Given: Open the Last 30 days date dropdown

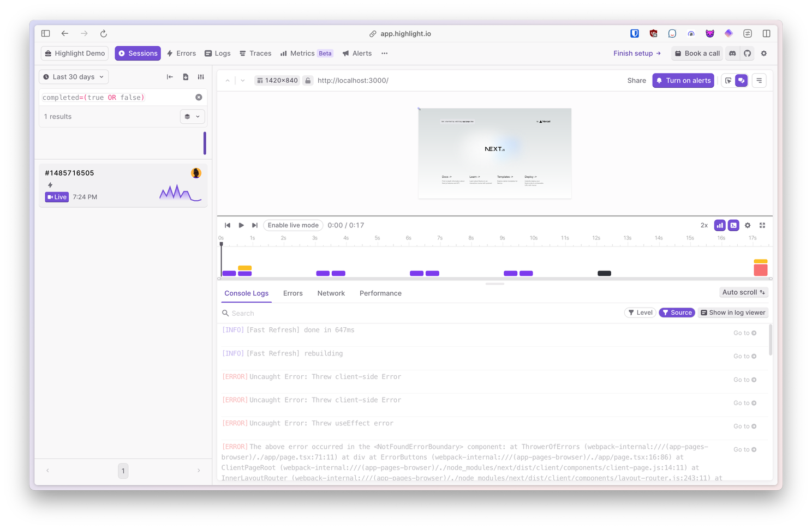Looking at the screenshot, I should coord(74,77).
